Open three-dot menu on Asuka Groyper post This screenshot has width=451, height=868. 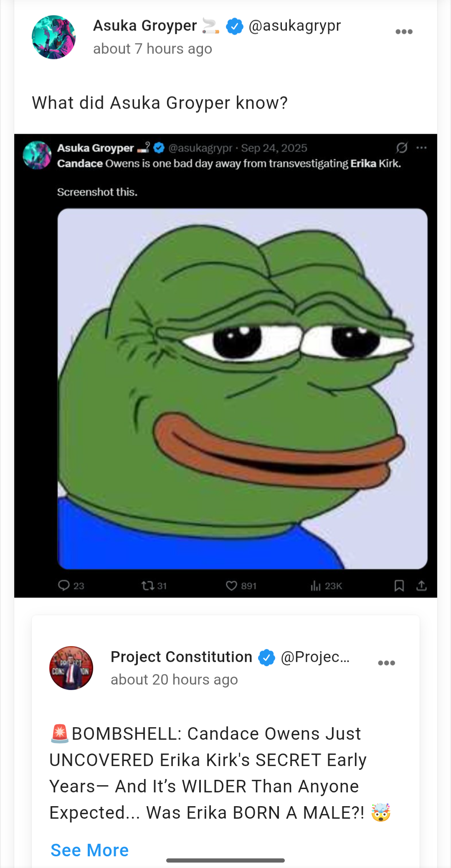coord(404,32)
